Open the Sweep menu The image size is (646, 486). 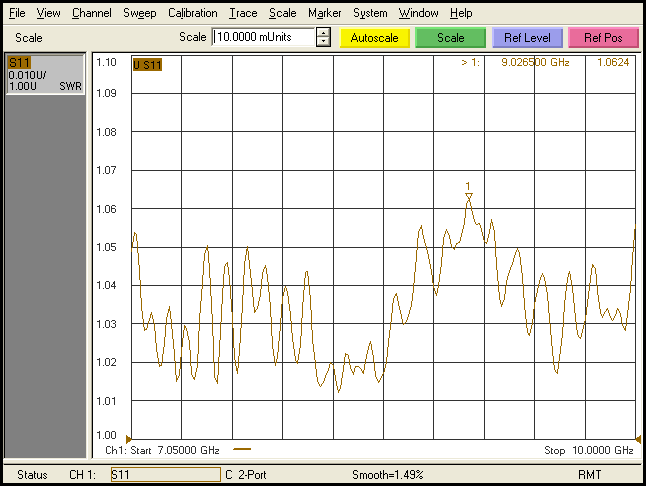point(139,13)
